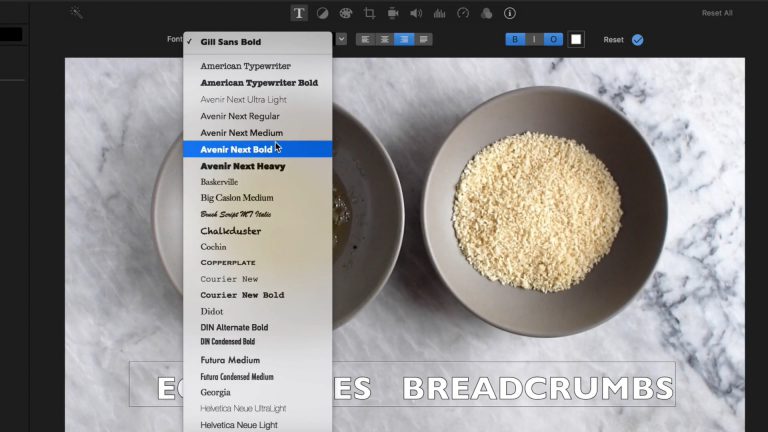The height and width of the screenshot is (432, 768).
Task: Select the Title text settings icon
Action: pyautogui.click(x=299, y=13)
